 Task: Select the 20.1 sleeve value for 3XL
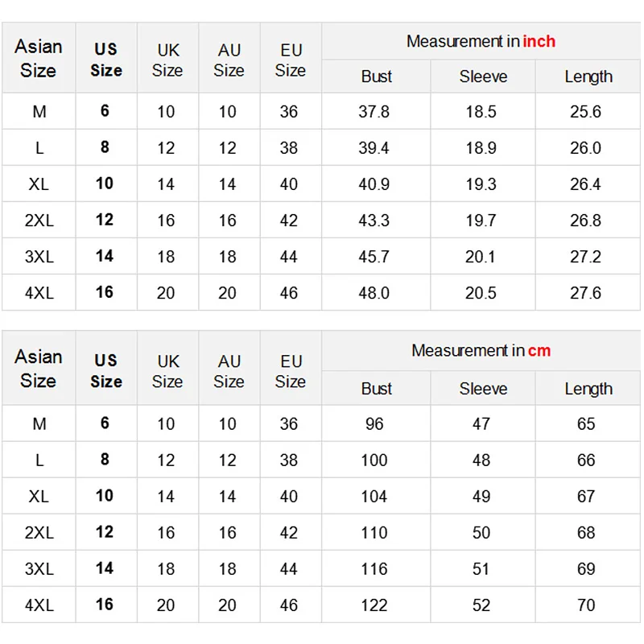481,257
